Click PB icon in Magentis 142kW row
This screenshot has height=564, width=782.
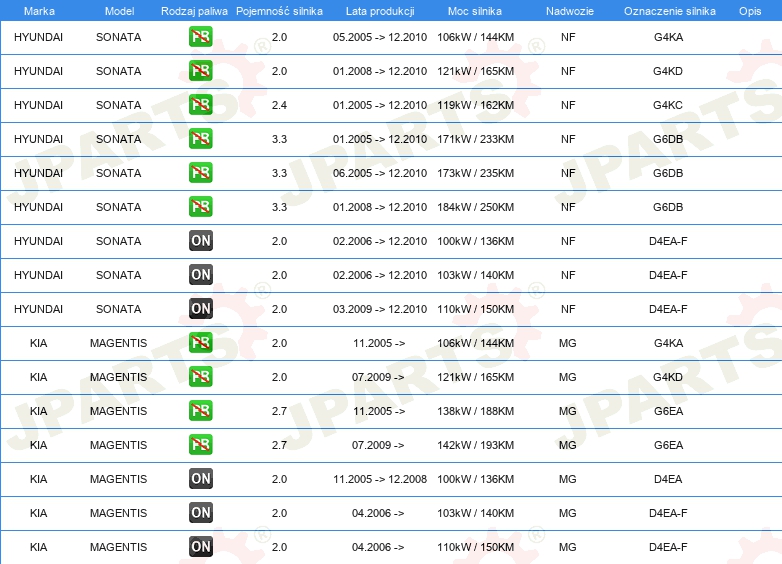pos(200,445)
